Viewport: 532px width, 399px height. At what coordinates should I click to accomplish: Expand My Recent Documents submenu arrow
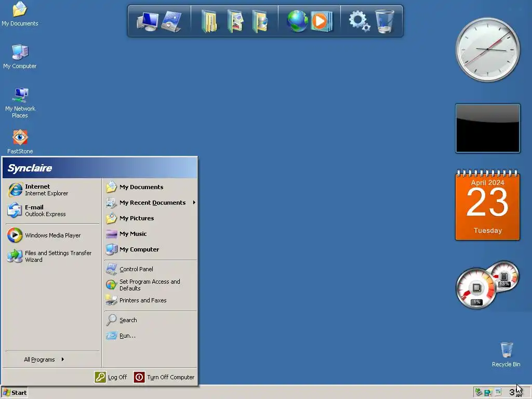coord(194,203)
